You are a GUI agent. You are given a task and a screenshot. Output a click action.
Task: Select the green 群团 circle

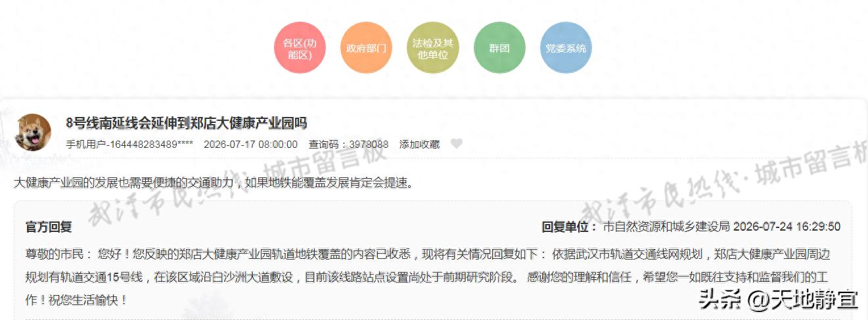pos(499,48)
